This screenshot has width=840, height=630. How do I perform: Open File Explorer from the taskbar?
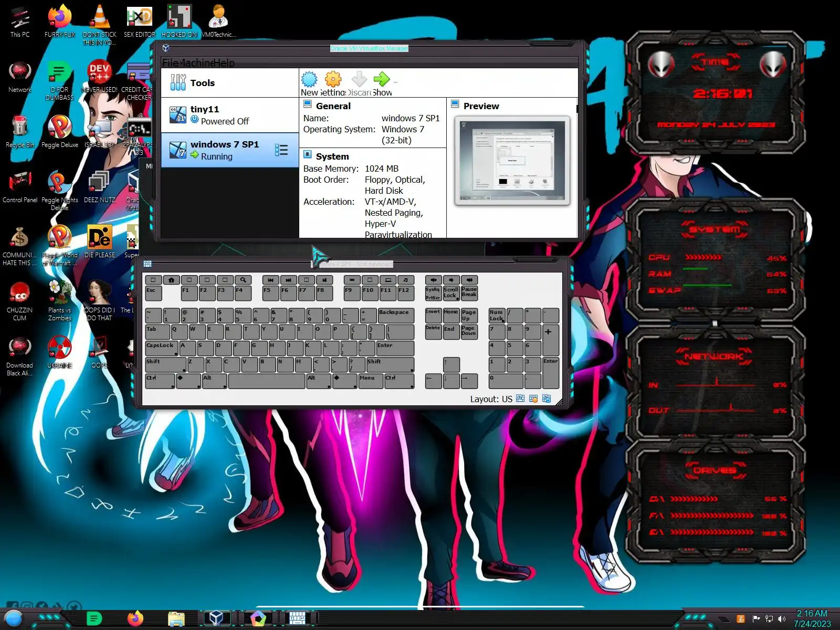tap(176, 619)
